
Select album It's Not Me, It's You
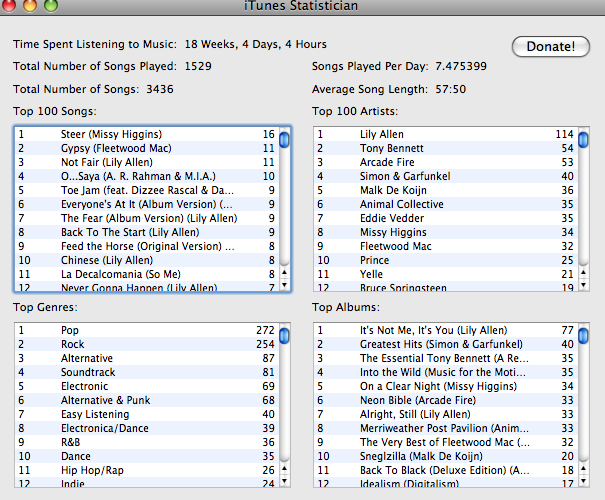pos(446,330)
